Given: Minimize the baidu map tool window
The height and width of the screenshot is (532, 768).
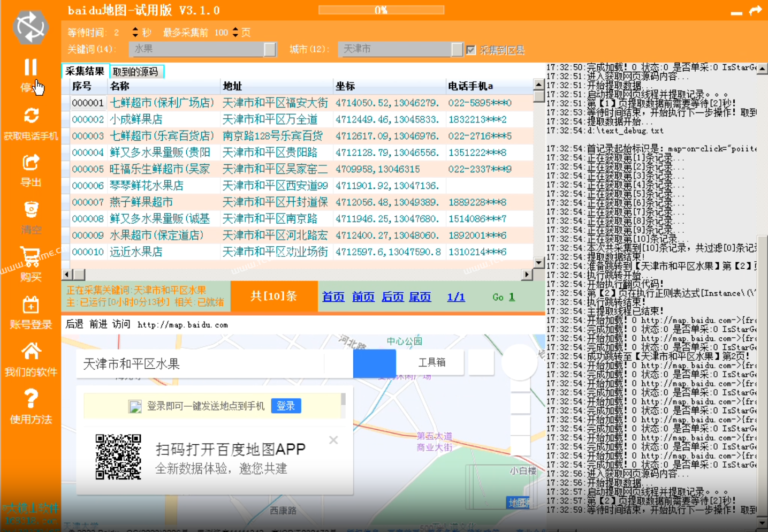Looking at the screenshot, I should click(x=736, y=13).
